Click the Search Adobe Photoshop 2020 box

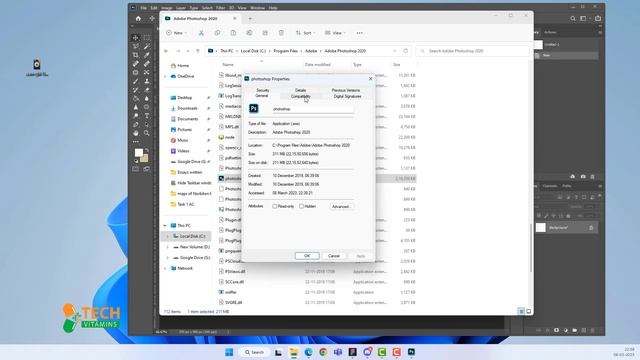click(x=472, y=51)
